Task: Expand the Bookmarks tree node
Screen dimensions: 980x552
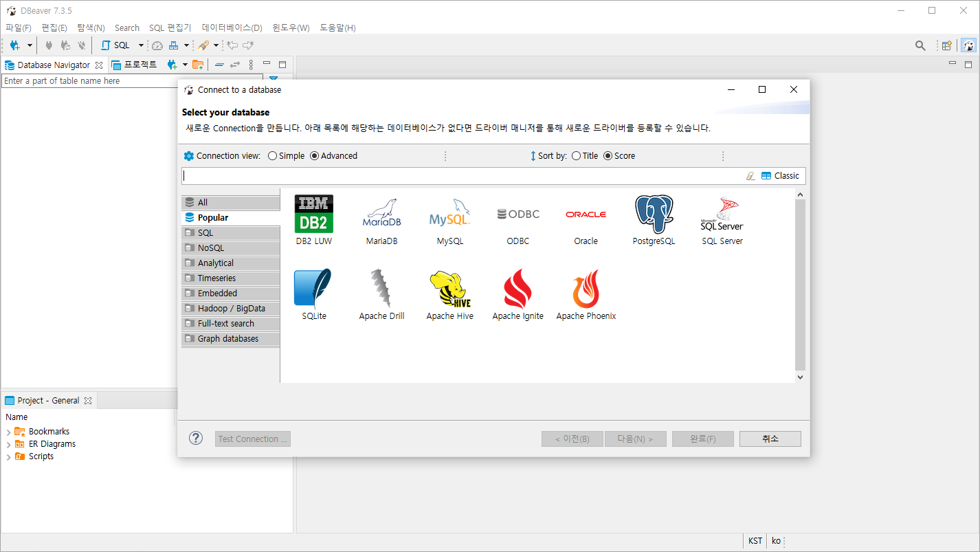Action: pos(8,432)
